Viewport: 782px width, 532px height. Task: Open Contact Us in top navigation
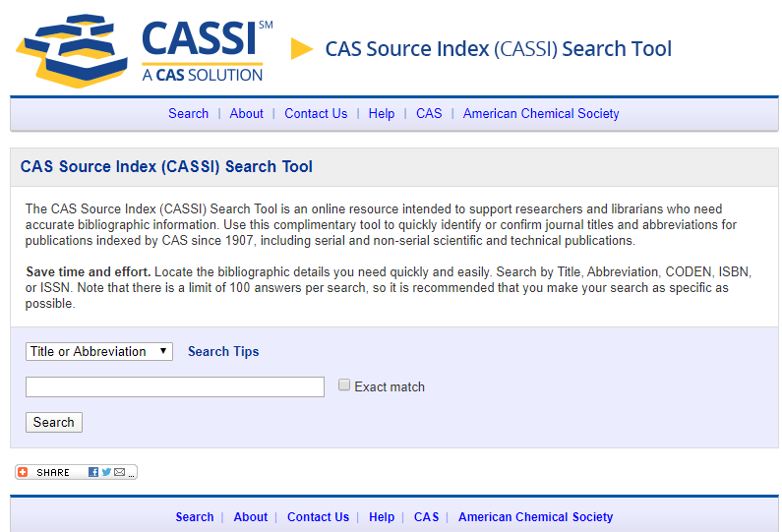(316, 114)
